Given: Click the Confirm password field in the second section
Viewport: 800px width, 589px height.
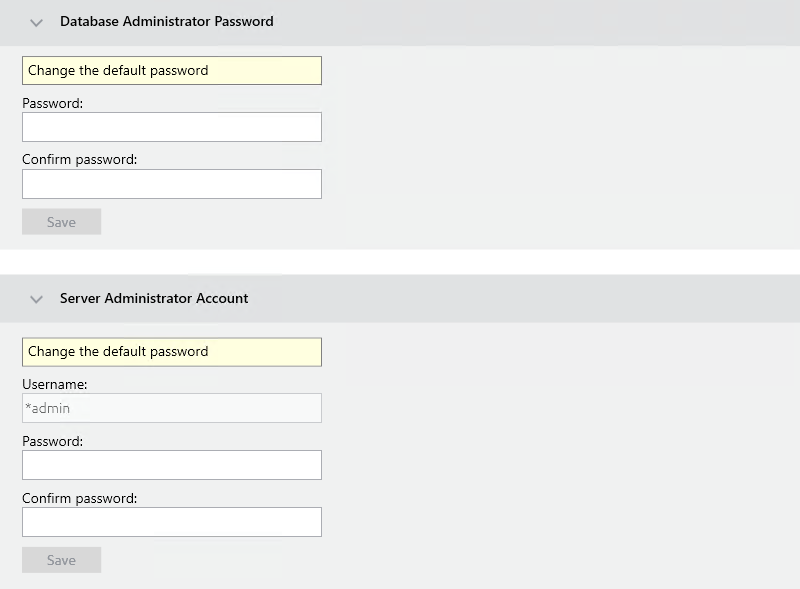Looking at the screenshot, I should [170, 522].
